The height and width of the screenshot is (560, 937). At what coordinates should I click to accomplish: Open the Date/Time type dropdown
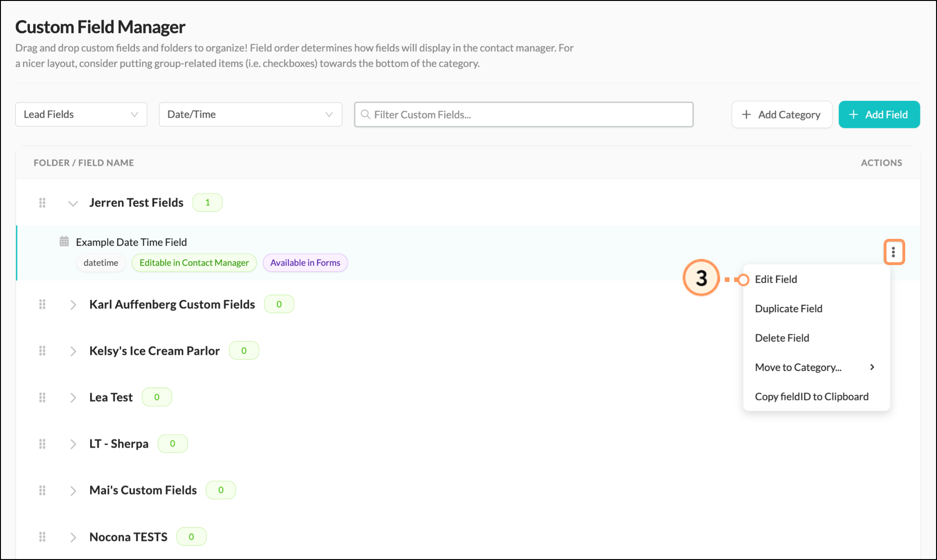click(x=251, y=115)
